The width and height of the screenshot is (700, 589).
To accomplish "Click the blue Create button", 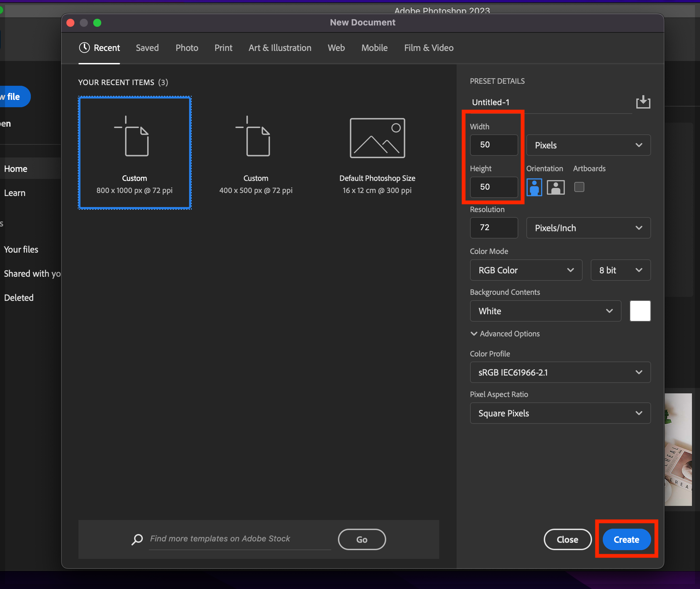I will coord(626,539).
